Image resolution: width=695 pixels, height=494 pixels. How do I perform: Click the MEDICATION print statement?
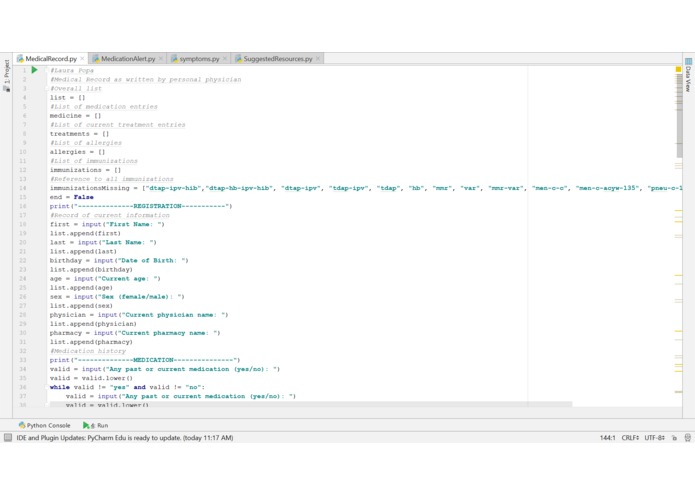click(x=145, y=360)
